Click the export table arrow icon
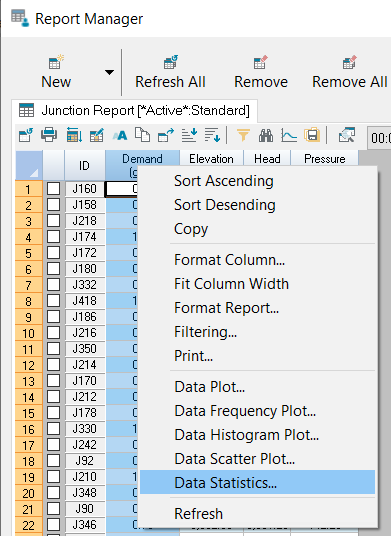391x536 pixels. 166,135
